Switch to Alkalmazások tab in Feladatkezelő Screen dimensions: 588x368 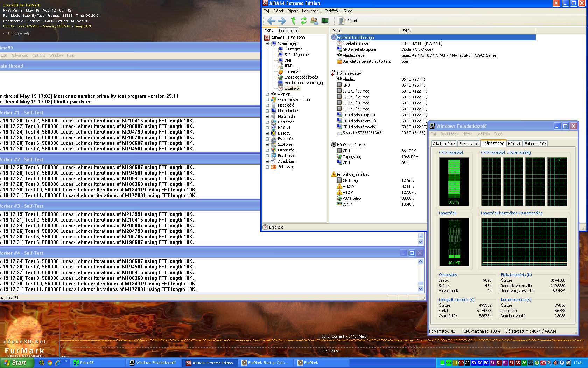click(444, 144)
